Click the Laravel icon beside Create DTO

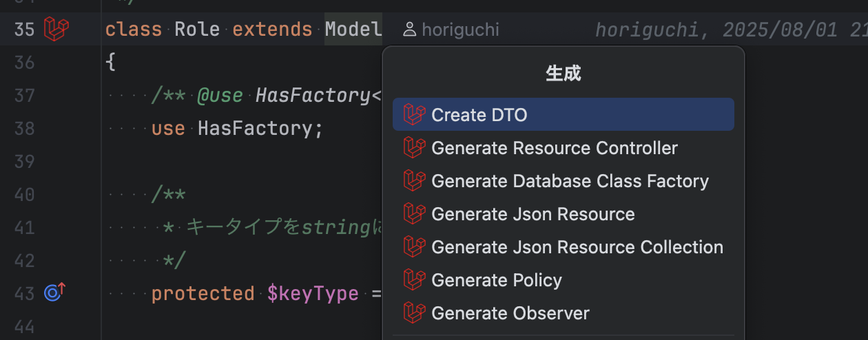(x=414, y=114)
